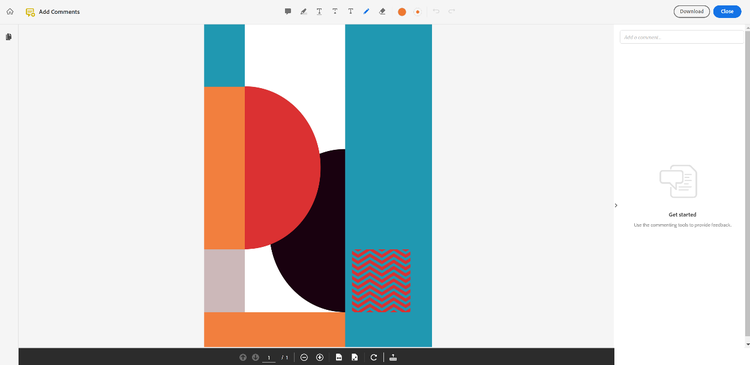Go to next page arrow
Viewport: 750px width, 365px height.
pyautogui.click(x=255, y=357)
